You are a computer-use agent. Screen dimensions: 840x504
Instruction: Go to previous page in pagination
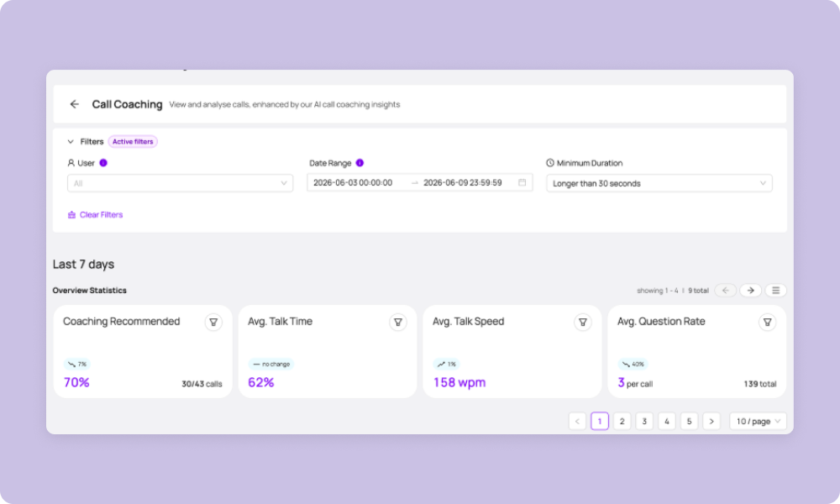(x=577, y=422)
